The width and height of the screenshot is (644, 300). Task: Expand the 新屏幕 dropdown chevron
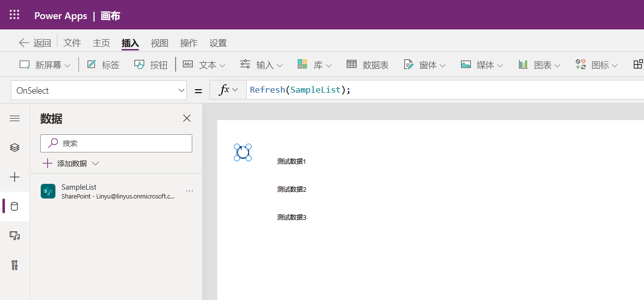(x=68, y=65)
